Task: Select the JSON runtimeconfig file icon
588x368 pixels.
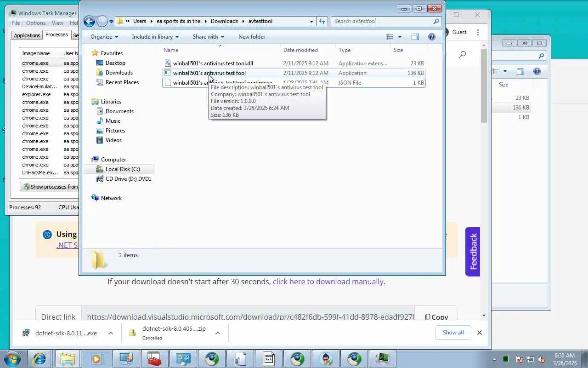Action: pyautogui.click(x=168, y=83)
